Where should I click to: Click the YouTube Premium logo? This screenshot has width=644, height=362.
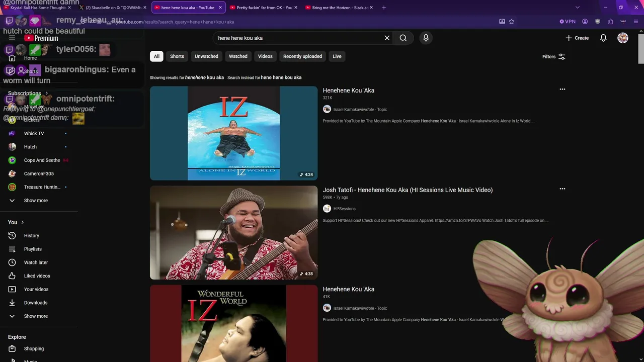coord(41,38)
